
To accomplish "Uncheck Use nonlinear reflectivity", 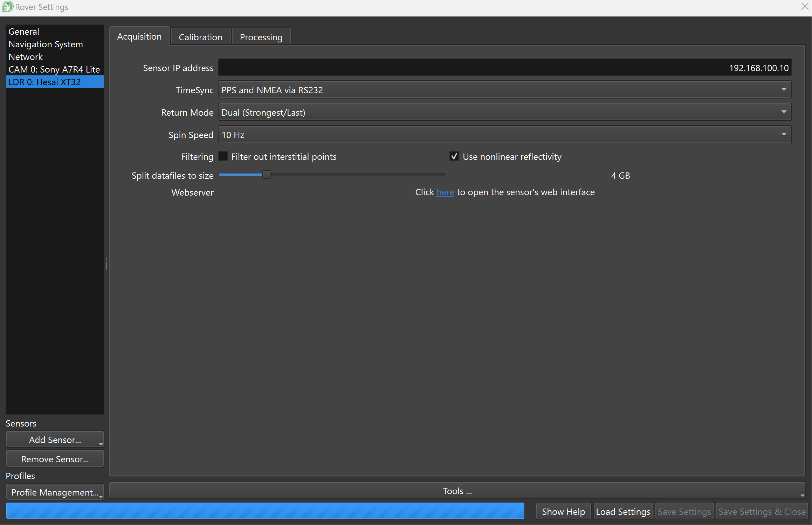I will (454, 156).
